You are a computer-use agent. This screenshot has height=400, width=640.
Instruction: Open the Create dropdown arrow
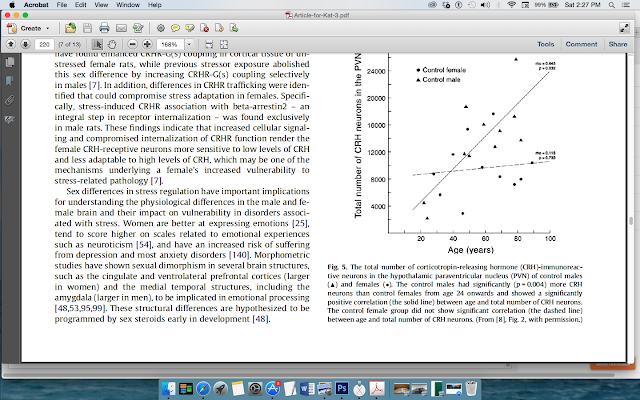[x=48, y=28]
